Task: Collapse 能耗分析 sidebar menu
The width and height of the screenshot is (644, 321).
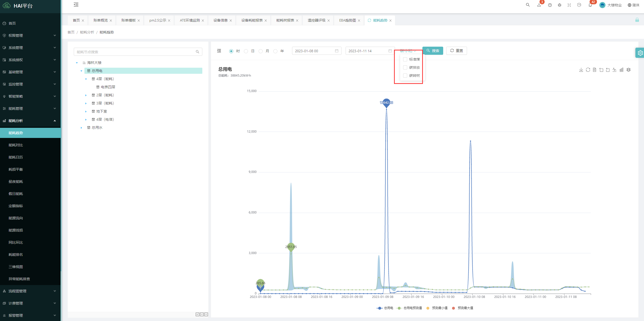Action: point(30,121)
